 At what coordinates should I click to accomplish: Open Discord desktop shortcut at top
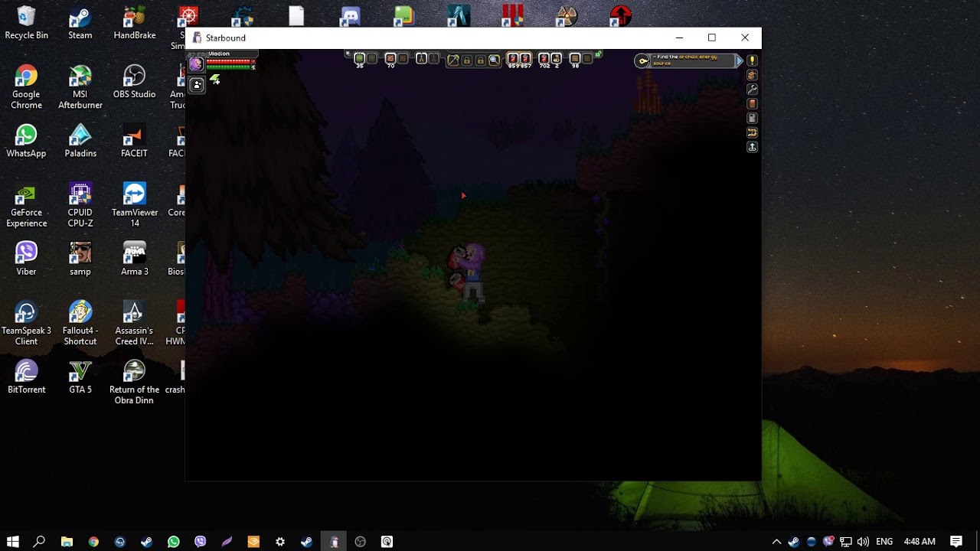pos(350,15)
